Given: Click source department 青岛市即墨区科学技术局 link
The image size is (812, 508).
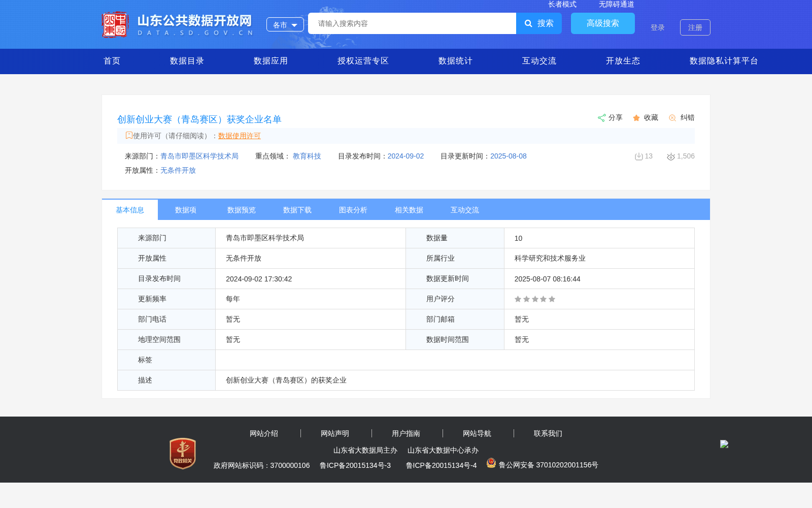Looking at the screenshot, I should [x=199, y=156].
